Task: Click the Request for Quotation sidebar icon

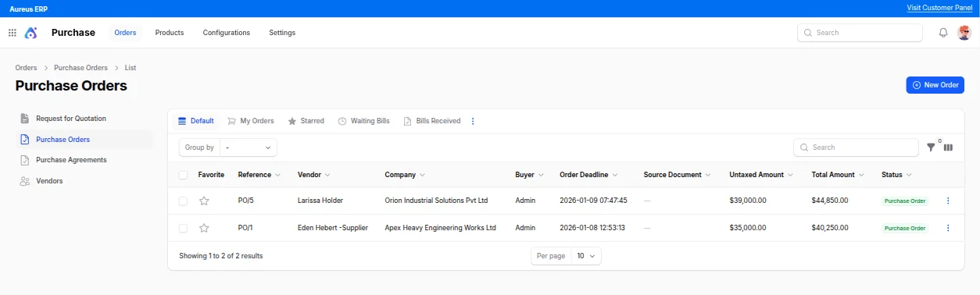Action: [24, 119]
